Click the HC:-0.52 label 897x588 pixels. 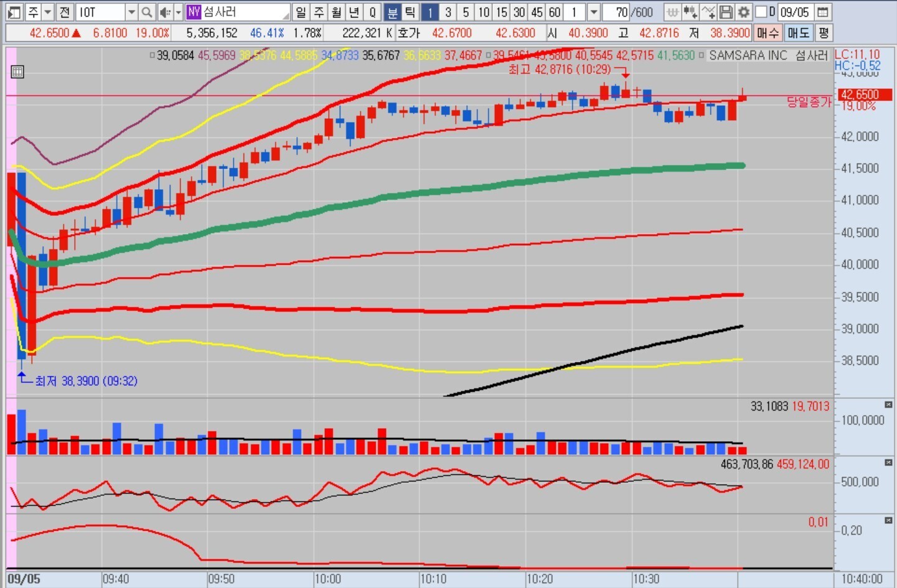(858, 65)
